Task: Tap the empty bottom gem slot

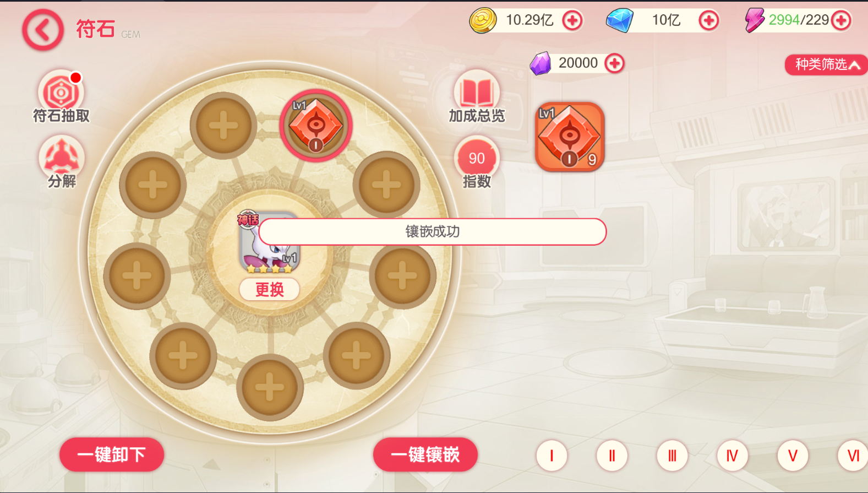Action: click(x=270, y=387)
